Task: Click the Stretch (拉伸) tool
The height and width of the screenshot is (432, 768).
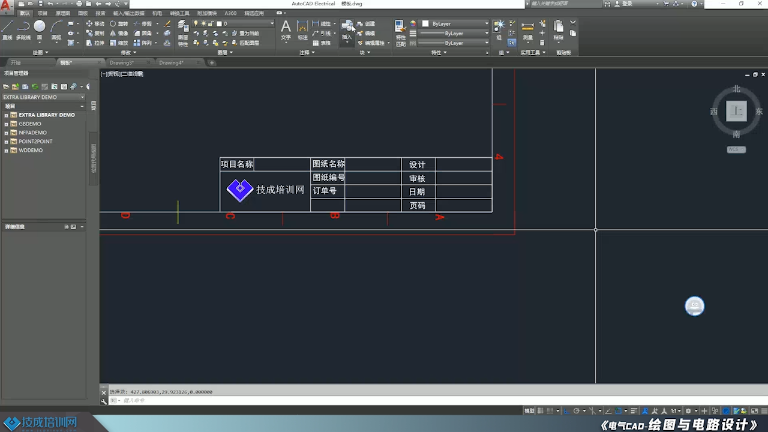Action: click(x=95, y=43)
